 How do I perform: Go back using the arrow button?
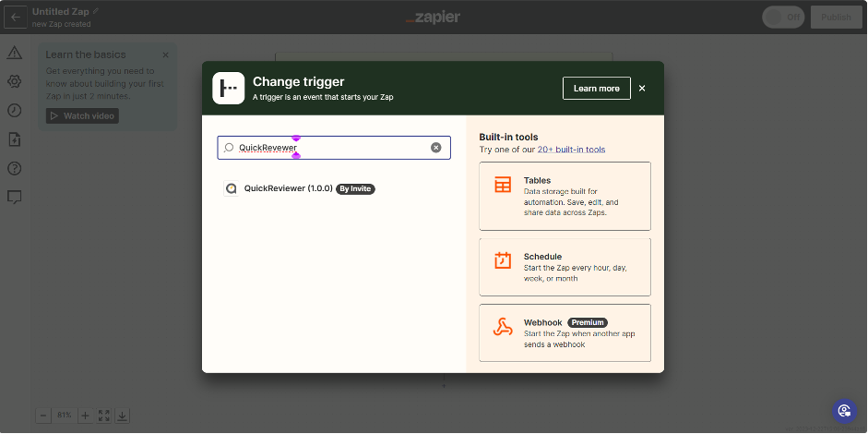[x=15, y=17]
